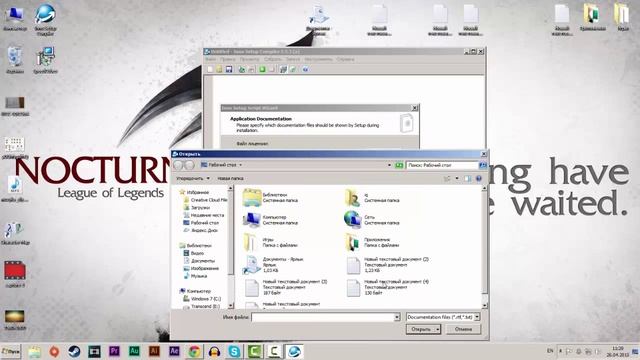Open Steam from the taskbar
Screen dimensions: 640x360
coord(74,351)
